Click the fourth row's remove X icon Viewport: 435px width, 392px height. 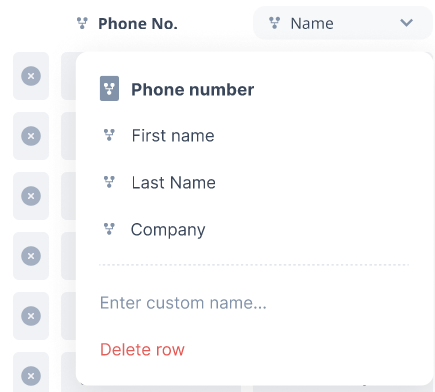[31, 256]
